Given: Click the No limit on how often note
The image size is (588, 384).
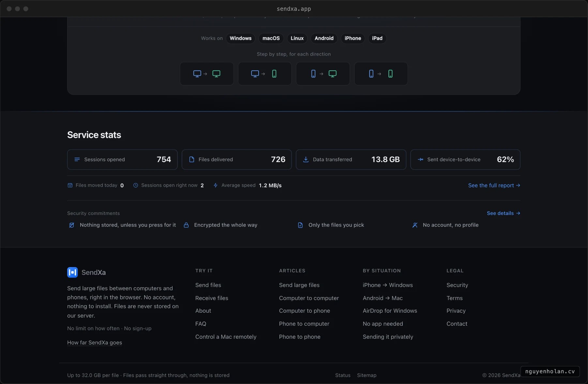Looking at the screenshot, I should (x=109, y=328).
